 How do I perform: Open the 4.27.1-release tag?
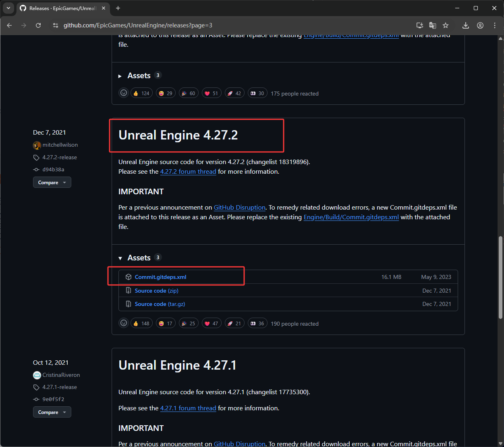tap(60, 387)
